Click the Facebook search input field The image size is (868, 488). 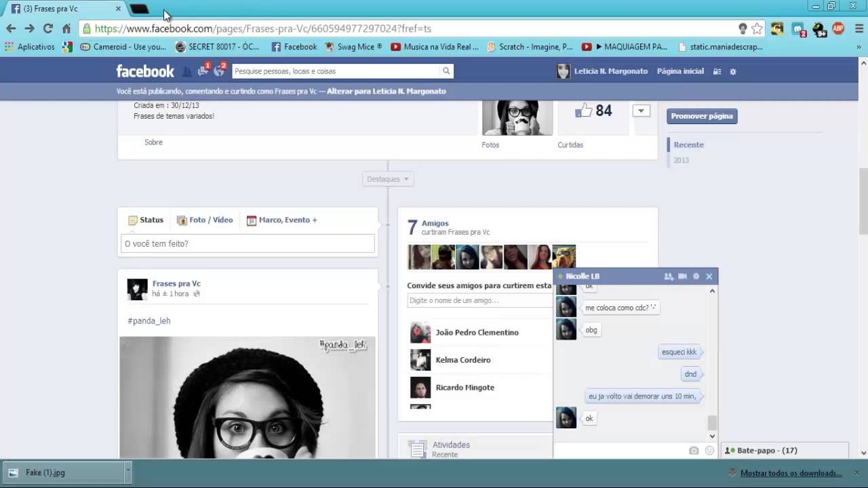pyautogui.click(x=336, y=71)
